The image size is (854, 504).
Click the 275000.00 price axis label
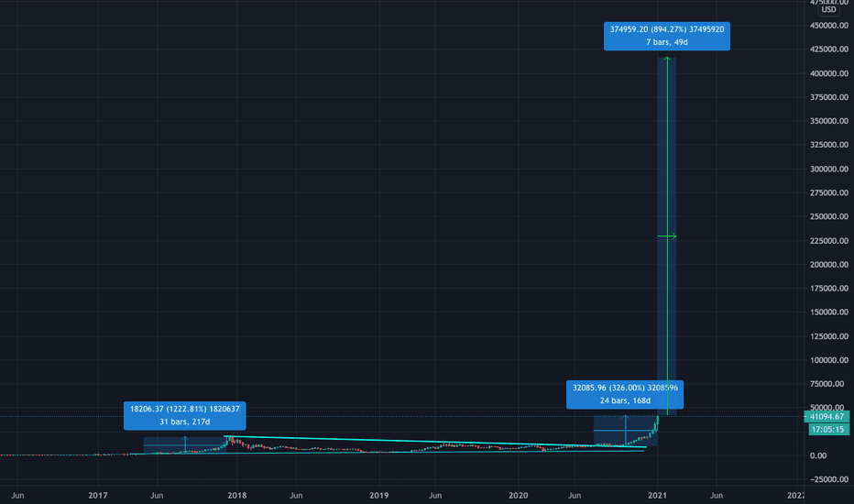[829, 192]
